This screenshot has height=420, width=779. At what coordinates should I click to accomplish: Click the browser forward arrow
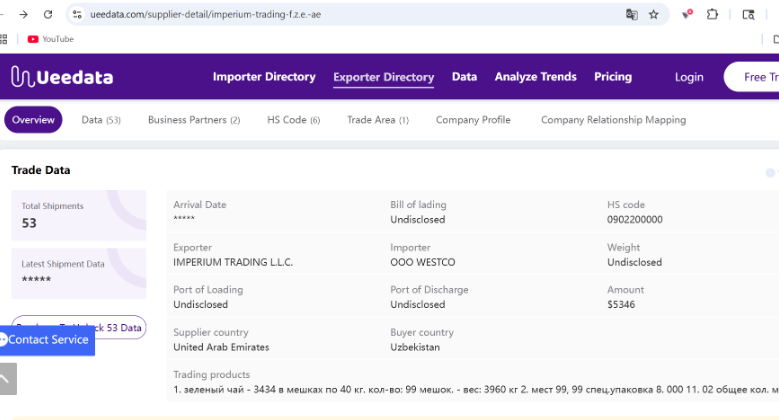(x=23, y=14)
